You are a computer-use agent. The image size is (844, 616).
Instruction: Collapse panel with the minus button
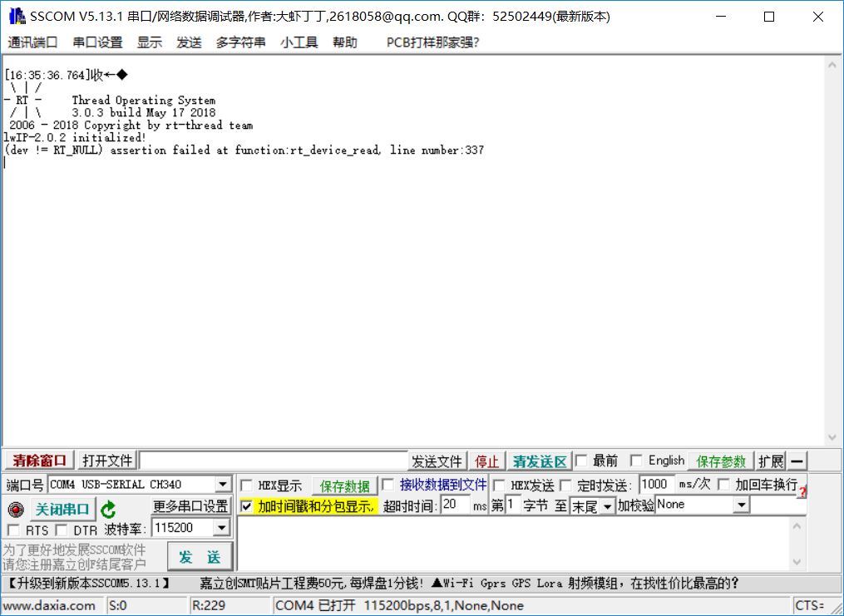click(797, 461)
